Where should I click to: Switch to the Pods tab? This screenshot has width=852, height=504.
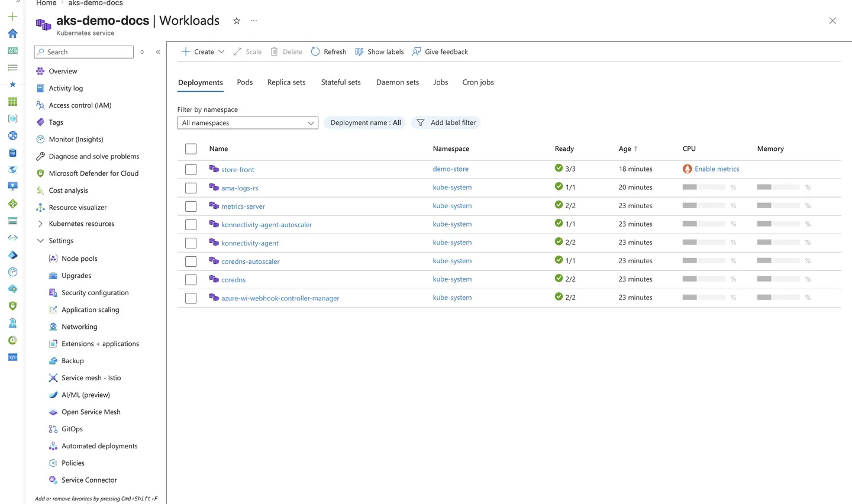245,82
